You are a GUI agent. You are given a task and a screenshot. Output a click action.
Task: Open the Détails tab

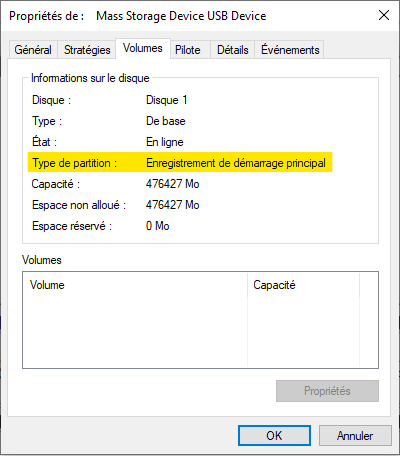[233, 50]
